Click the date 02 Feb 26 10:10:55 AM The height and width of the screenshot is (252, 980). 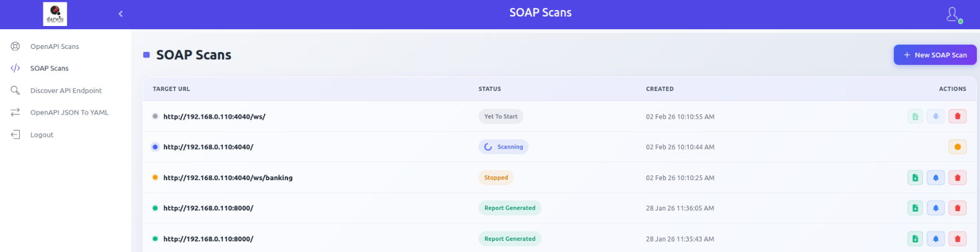click(x=680, y=116)
